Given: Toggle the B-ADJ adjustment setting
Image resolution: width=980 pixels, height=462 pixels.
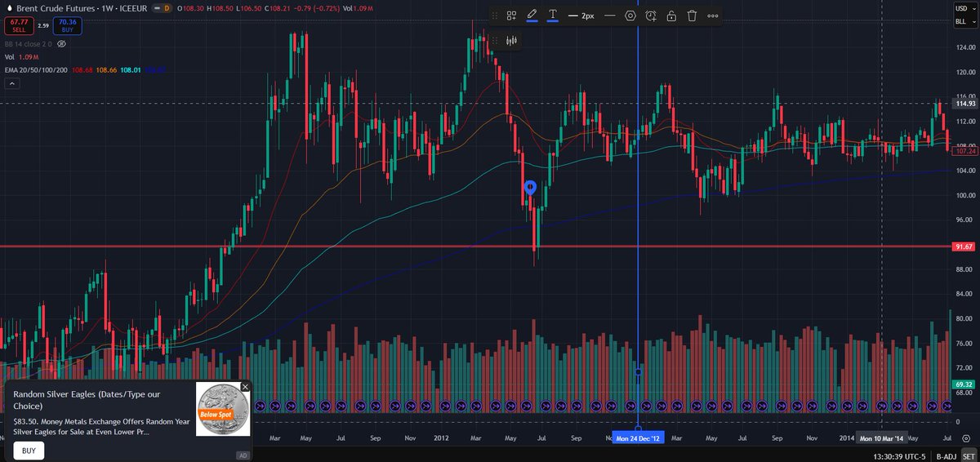Looking at the screenshot, I should point(946,456).
